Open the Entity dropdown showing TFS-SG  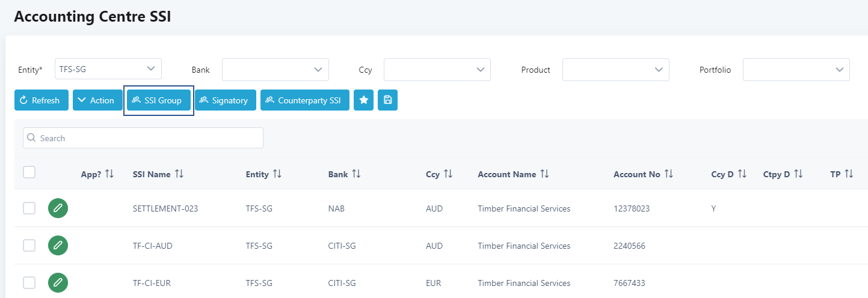point(108,69)
